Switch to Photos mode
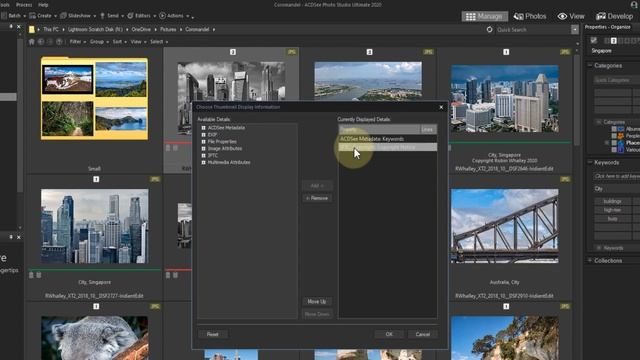 click(x=530, y=16)
